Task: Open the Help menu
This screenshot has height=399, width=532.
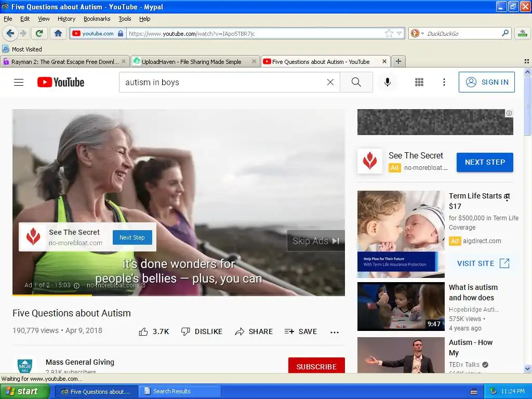Action: 145,19
